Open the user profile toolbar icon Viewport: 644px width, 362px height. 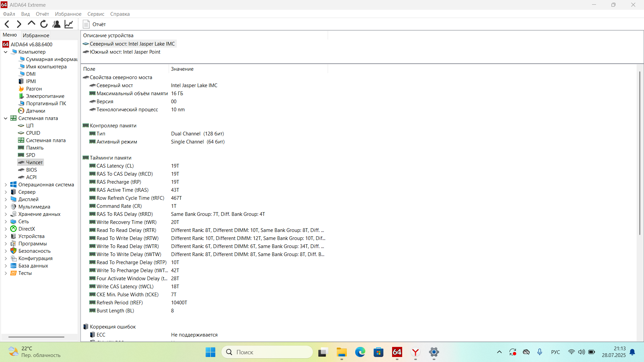[x=56, y=24]
